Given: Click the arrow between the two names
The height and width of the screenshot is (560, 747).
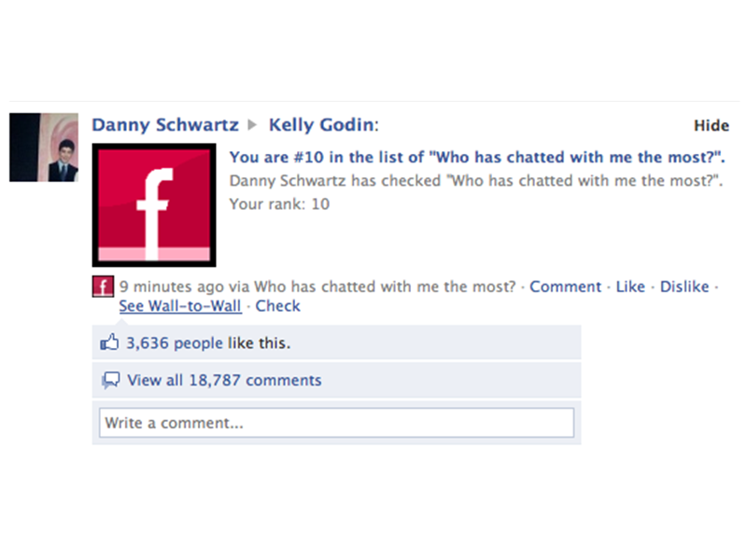Looking at the screenshot, I should point(252,124).
